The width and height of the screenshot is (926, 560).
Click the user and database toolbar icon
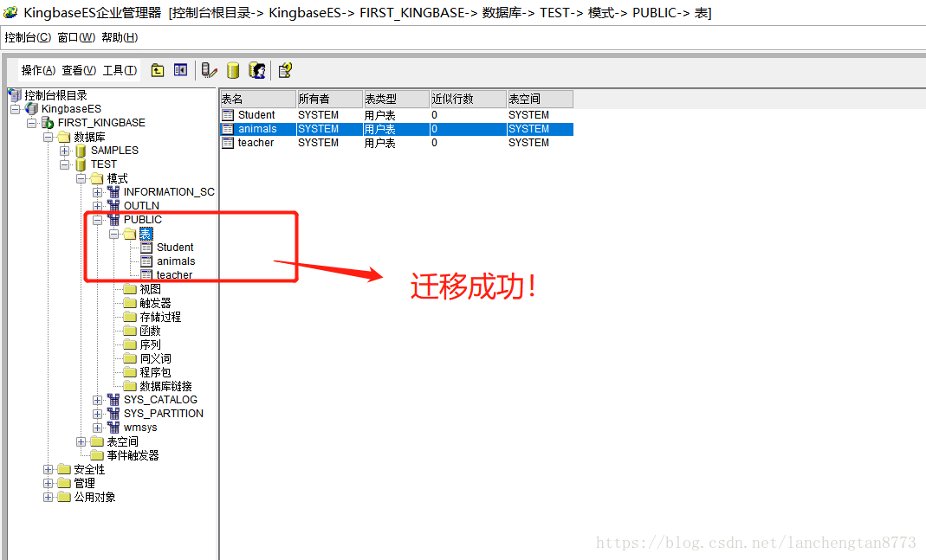257,71
